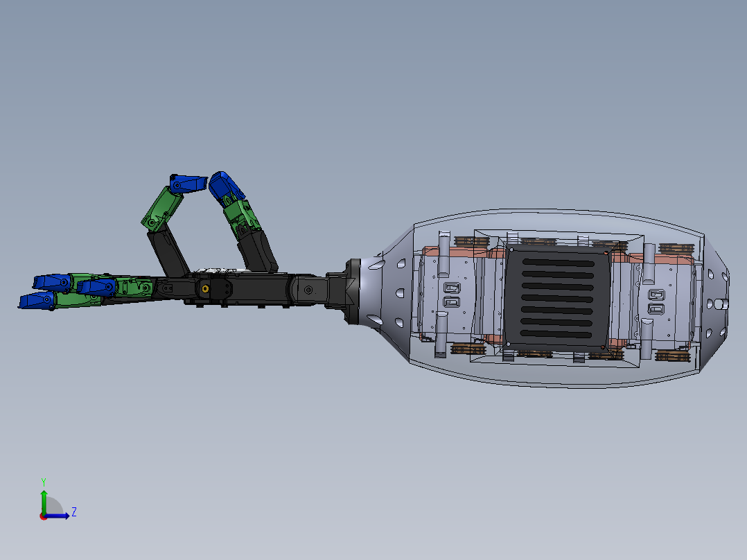Viewport: 747px width, 560px height.
Task: Select the translucent forearm outer shell
Action: pyautogui.click(x=555, y=298)
